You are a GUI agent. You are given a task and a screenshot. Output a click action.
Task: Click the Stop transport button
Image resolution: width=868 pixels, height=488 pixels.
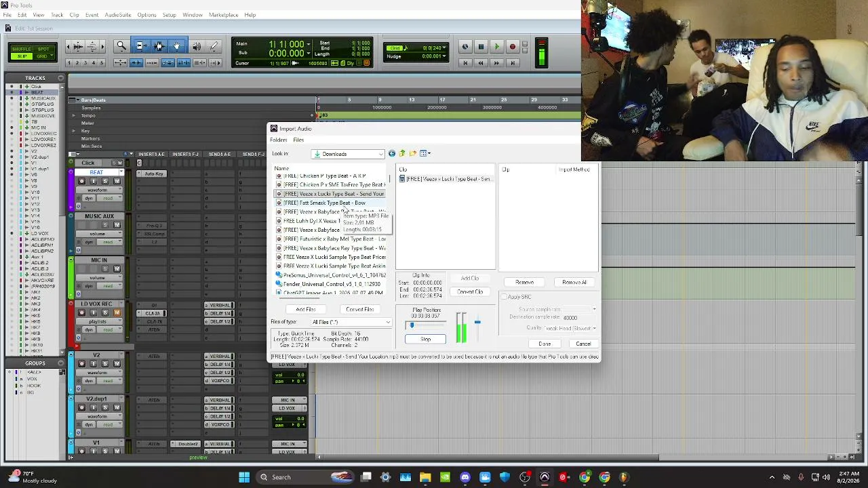tap(481, 47)
